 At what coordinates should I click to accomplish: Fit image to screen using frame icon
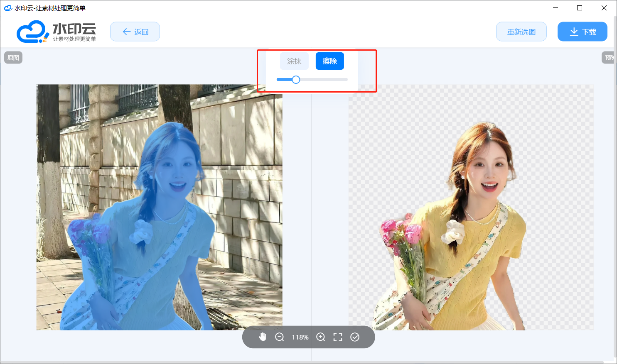[x=338, y=337]
